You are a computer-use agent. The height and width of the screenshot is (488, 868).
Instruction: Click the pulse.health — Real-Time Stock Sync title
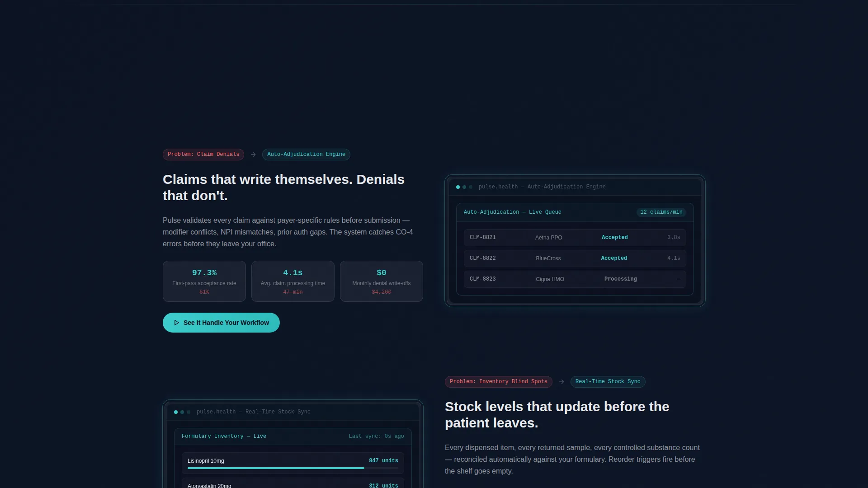pos(254,412)
